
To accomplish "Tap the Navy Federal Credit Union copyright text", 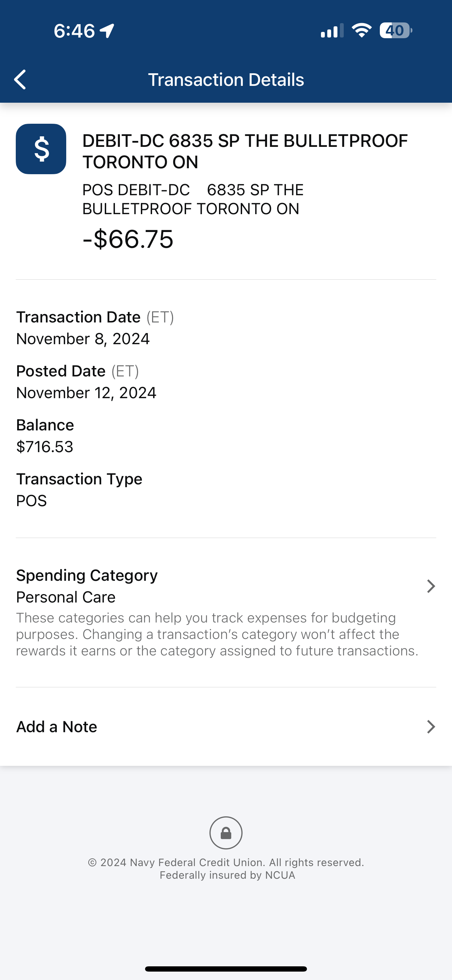I will click(x=226, y=863).
